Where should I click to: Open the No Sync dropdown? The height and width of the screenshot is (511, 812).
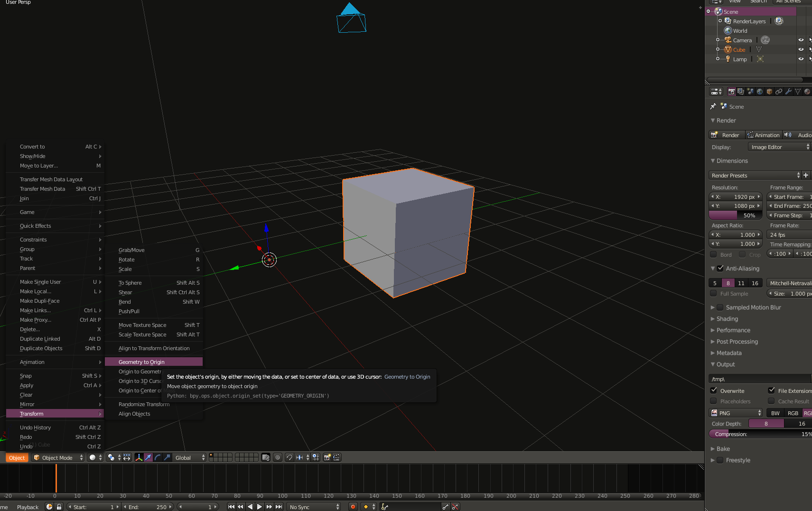coord(314,507)
